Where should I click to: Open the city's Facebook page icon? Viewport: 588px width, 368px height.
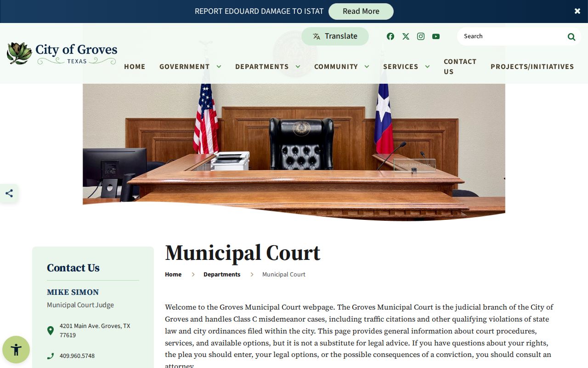click(x=390, y=36)
